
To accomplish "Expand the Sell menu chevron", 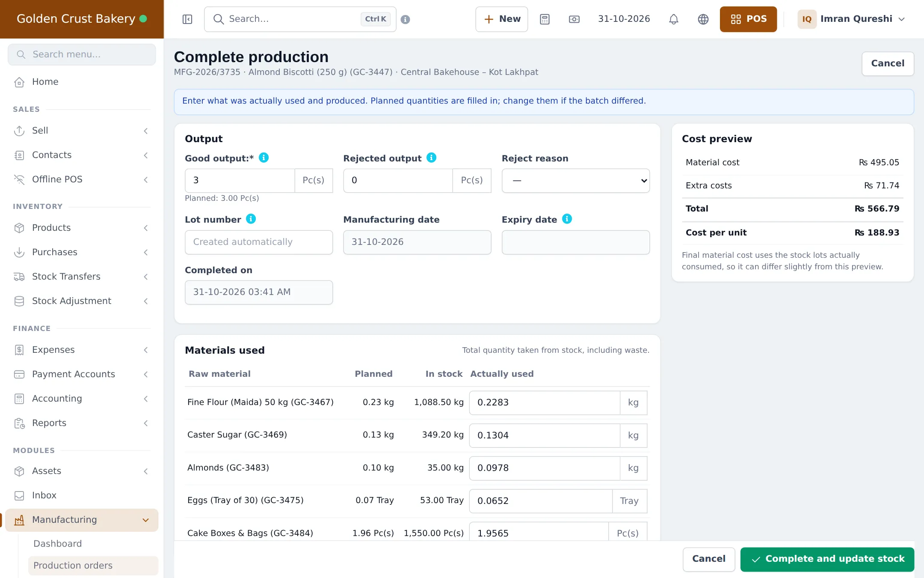I will coord(146,131).
